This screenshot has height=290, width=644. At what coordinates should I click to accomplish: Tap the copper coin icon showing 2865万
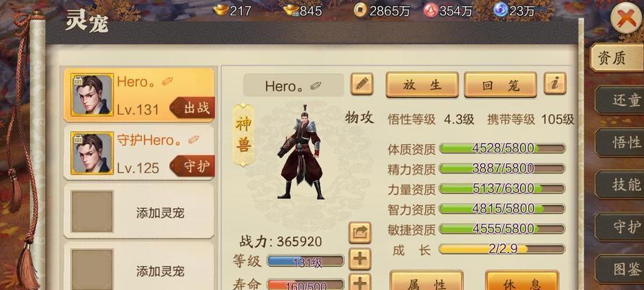click(x=360, y=11)
